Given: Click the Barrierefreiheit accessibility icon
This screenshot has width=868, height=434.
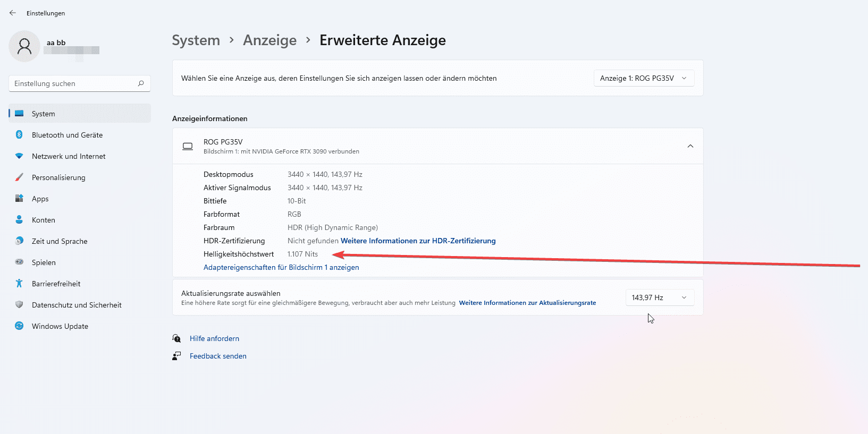Looking at the screenshot, I should pyautogui.click(x=19, y=284).
